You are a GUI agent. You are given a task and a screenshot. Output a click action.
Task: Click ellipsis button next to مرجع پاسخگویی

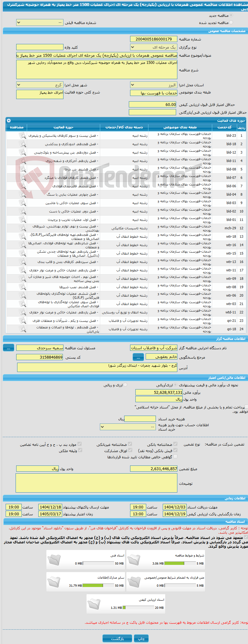pyautogui.click(x=138, y=357)
